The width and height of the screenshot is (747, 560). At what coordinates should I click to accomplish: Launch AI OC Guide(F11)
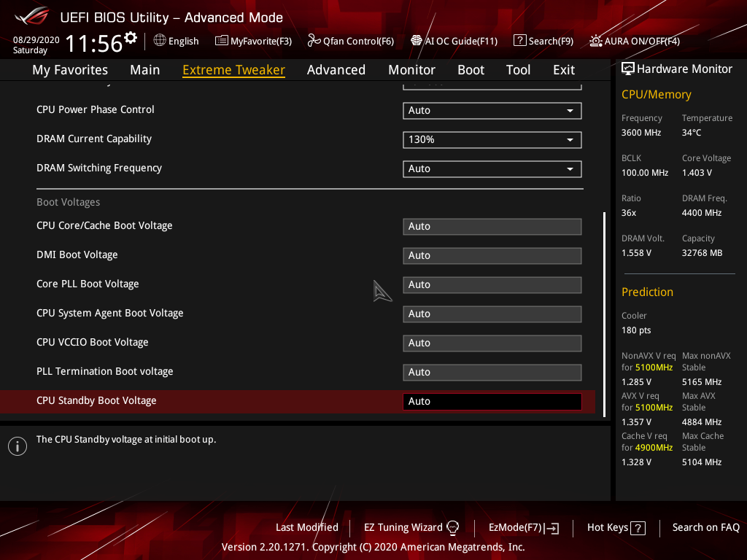(454, 41)
